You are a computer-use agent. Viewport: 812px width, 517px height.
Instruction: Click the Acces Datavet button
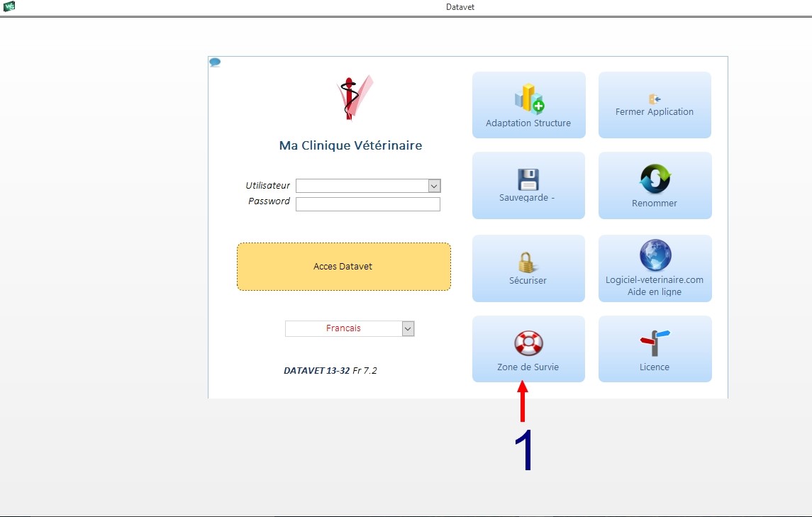pyautogui.click(x=344, y=266)
